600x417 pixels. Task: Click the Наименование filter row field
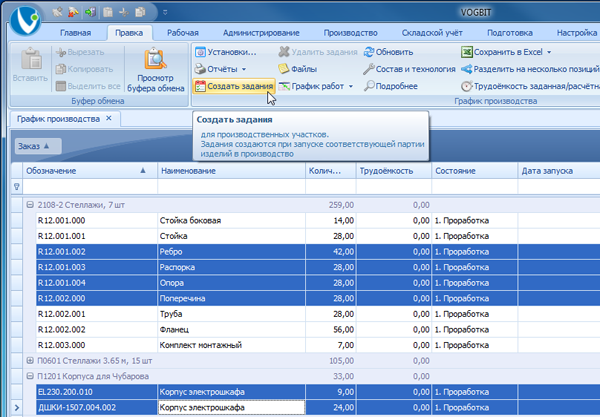tap(230, 186)
